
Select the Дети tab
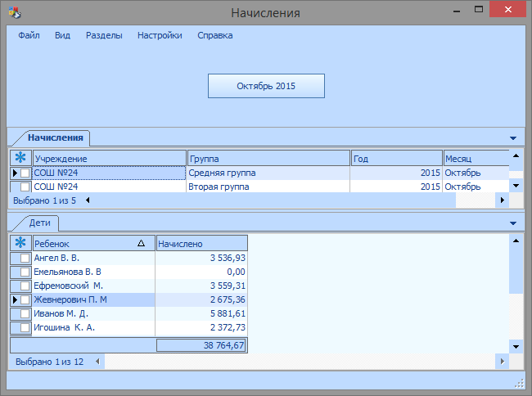pyautogui.click(x=40, y=223)
